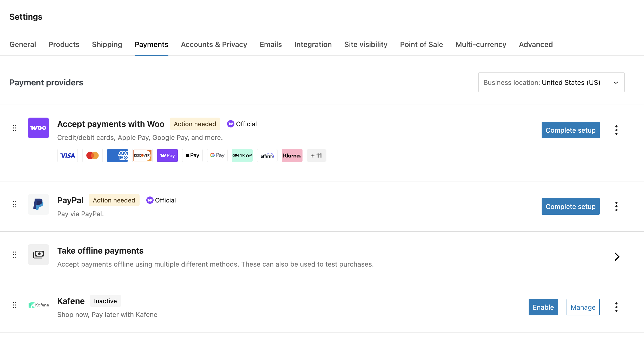Click the PayPal logo icon

[38, 204]
